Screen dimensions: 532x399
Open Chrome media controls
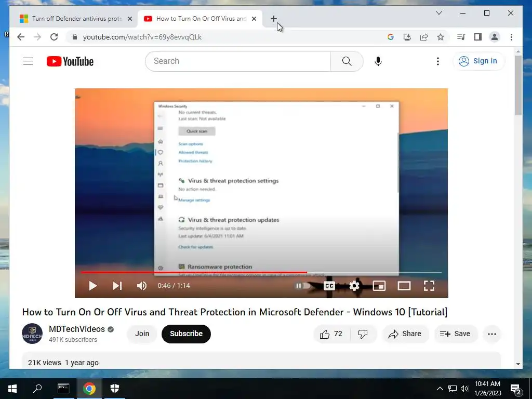461,37
